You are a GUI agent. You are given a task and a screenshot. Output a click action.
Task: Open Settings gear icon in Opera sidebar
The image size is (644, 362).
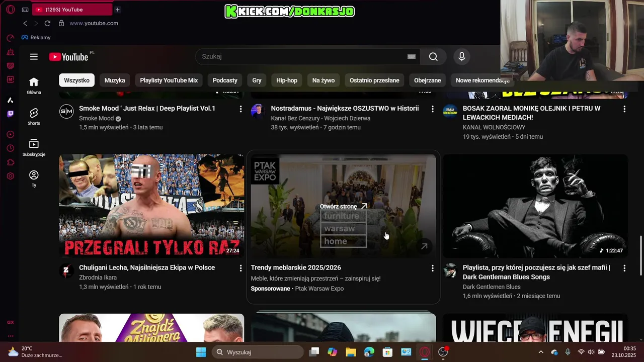pos(10,176)
